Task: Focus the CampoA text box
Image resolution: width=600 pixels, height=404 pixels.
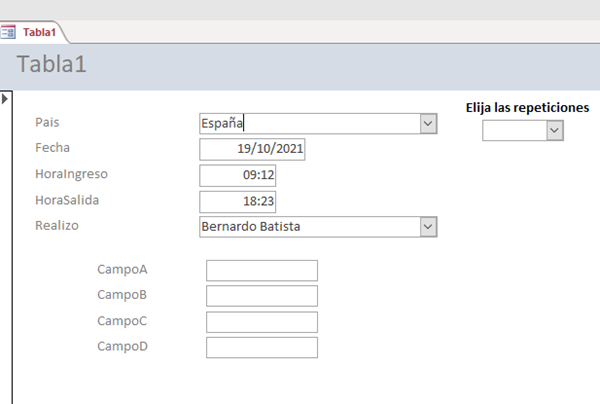Action: click(261, 270)
